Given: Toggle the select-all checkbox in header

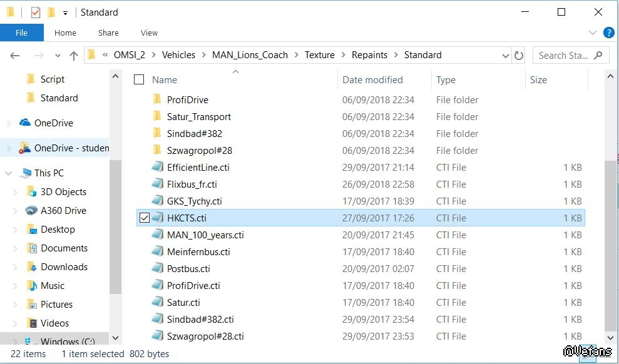Looking at the screenshot, I should tap(139, 79).
